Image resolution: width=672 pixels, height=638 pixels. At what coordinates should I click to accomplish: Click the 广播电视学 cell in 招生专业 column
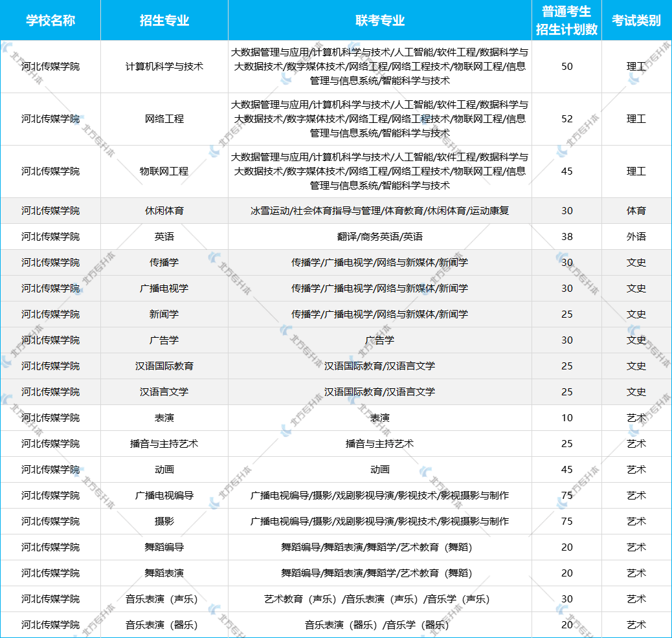pyautogui.click(x=164, y=289)
